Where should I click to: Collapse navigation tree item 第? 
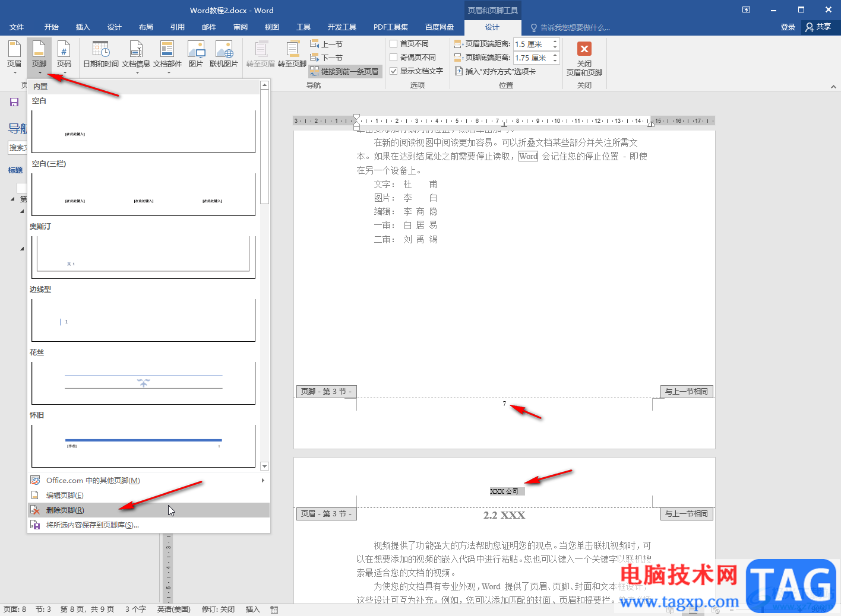pos(13,199)
